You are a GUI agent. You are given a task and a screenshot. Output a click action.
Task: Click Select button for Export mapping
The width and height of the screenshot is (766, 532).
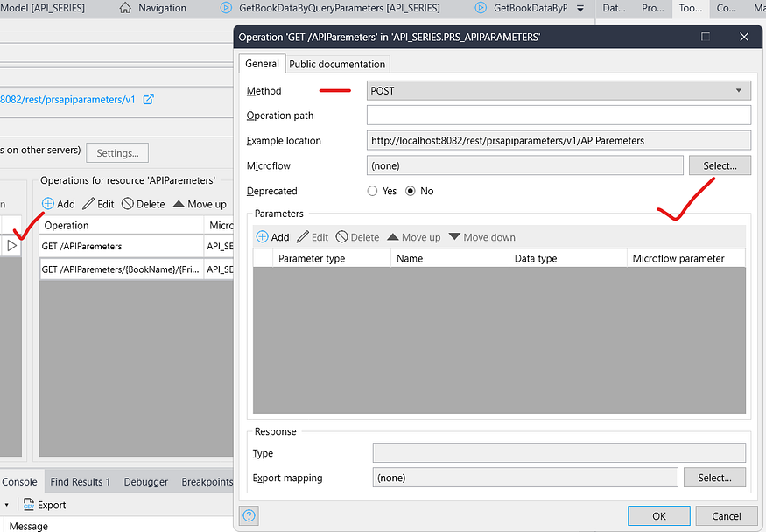coord(714,478)
